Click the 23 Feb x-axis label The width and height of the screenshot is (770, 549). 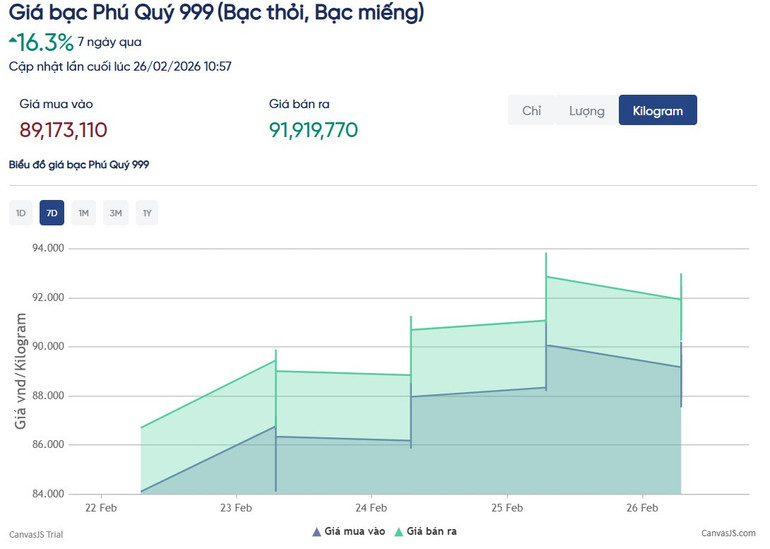click(x=236, y=508)
